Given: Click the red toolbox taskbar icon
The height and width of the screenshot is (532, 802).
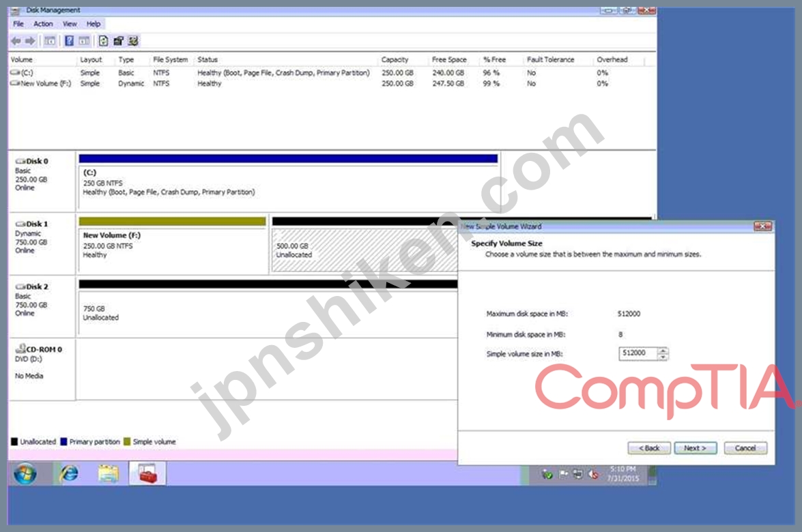Looking at the screenshot, I should pyautogui.click(x=147, y=474).
